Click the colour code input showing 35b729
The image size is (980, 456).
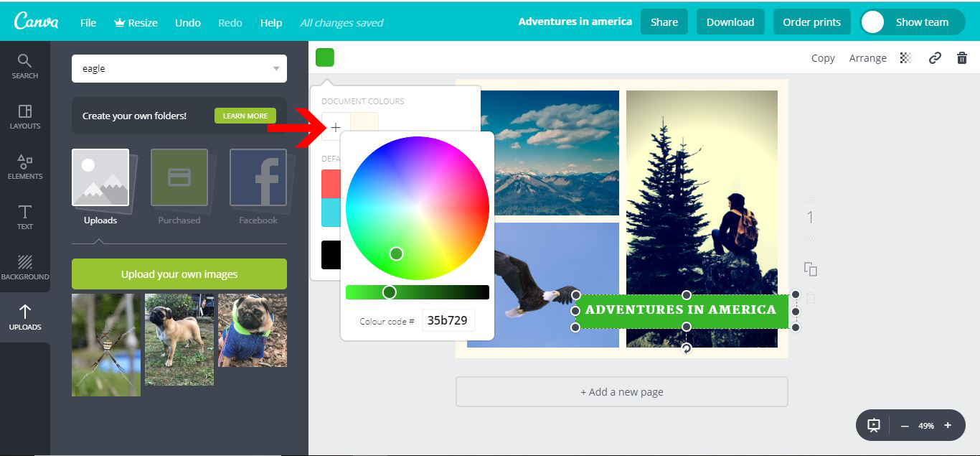448,320
